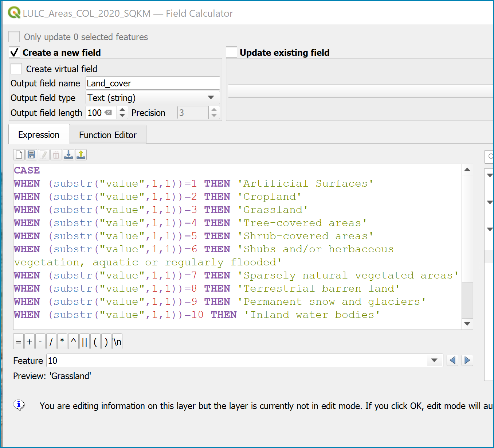Export user expressions with the upload arrow icon
The width and height of the screenshot is (494, 448).
tap(81, 155)
